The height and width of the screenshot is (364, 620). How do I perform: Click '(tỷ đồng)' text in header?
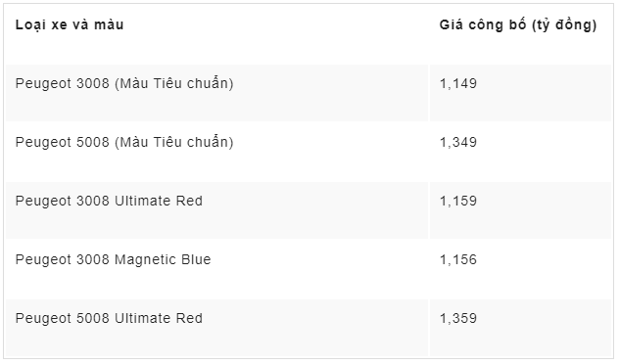click(564, 24)
